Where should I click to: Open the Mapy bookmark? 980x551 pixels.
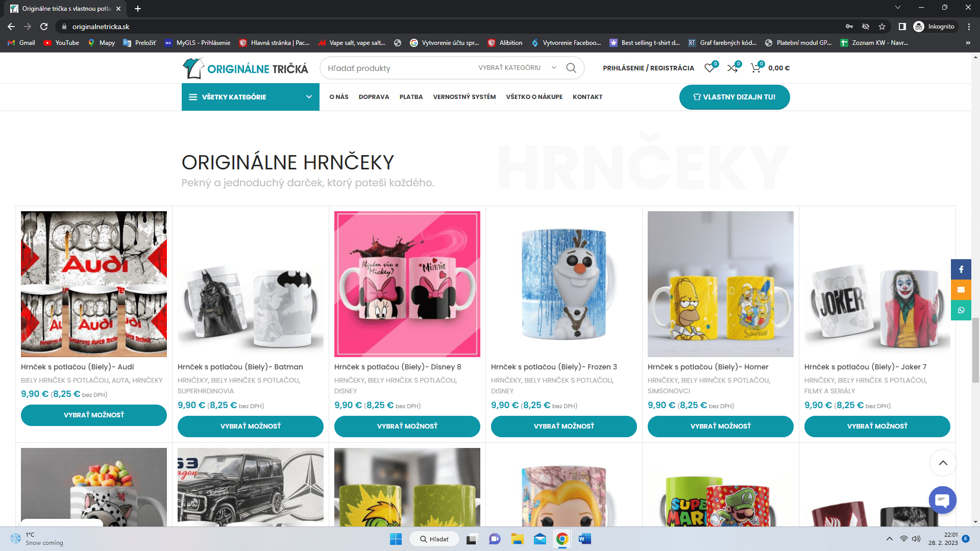(101, 43)
